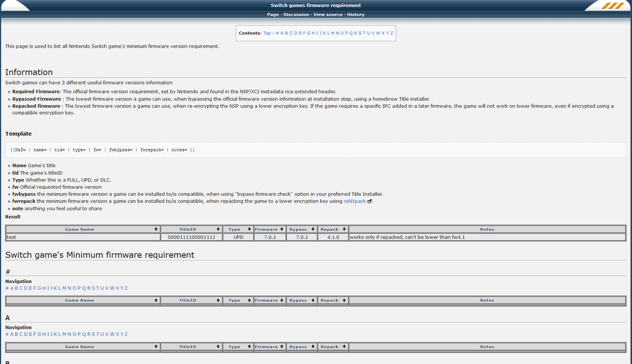Sort A section table by Game Name arrows
Image resolution: width=632 pixels, height=364 pixels.
point(156,347)
